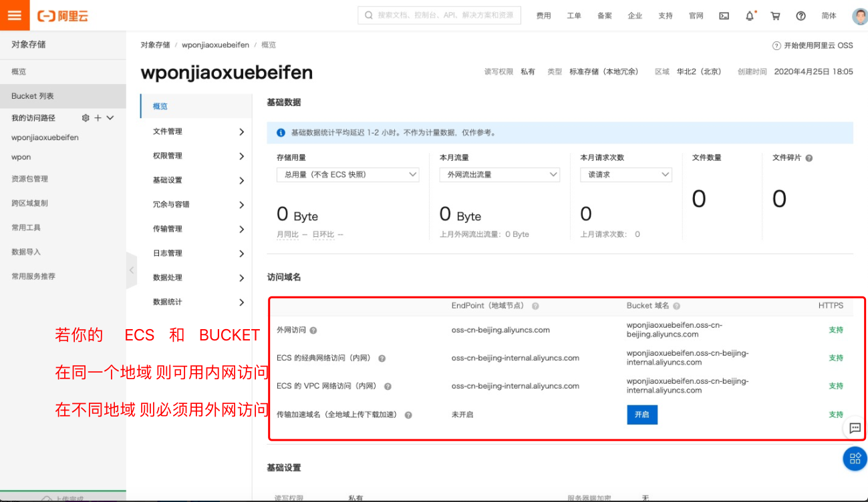Open the notification bell

[x=750, y=16]
